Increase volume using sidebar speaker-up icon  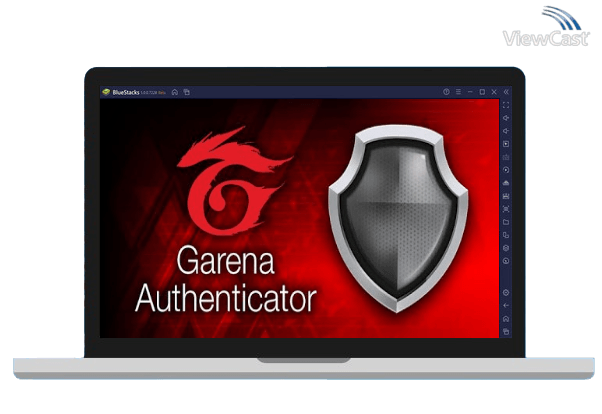pyautogui.click(x=506, y=118)
